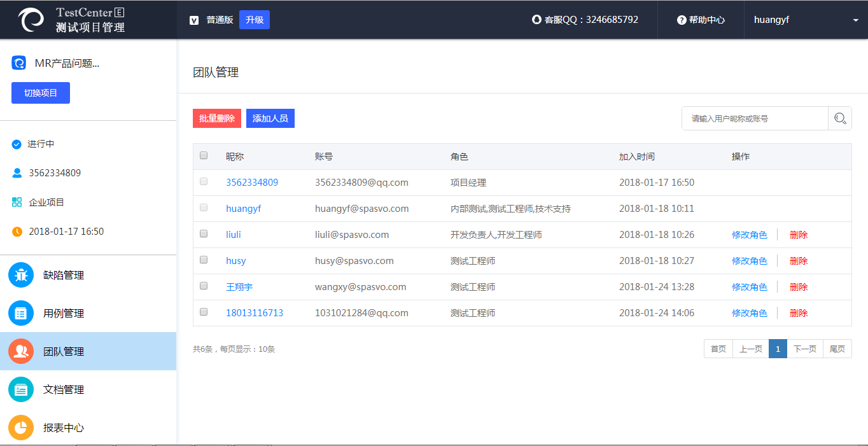868x446 pixels.
Task: Click the 添加人员 button
Action: (270, 118)
